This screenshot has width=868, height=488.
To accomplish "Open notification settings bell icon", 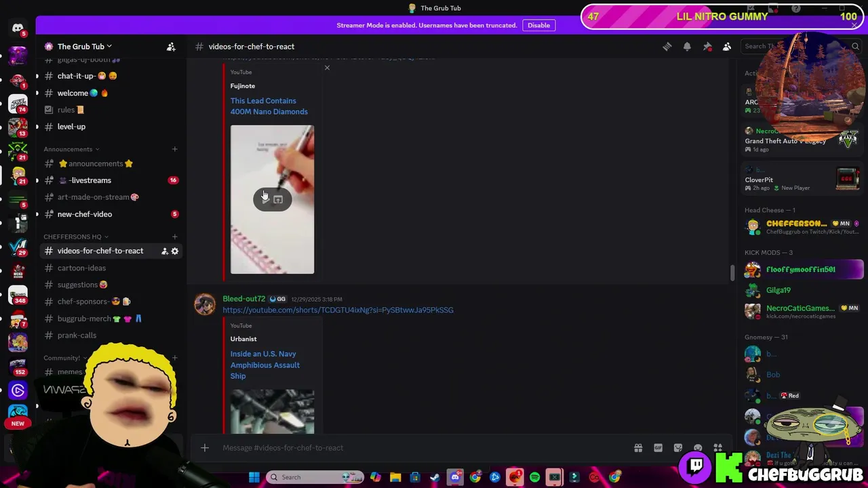I will click(687, 47).
